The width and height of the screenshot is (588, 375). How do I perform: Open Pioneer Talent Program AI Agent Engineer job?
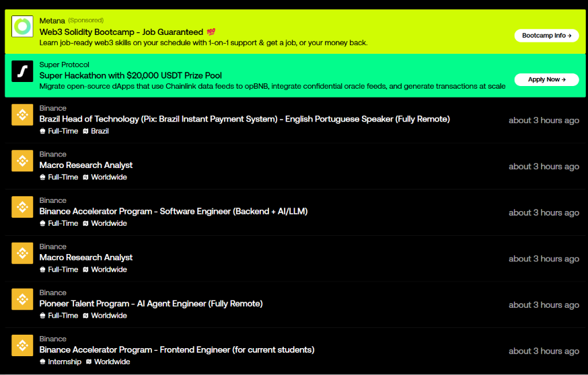(151, 304)
